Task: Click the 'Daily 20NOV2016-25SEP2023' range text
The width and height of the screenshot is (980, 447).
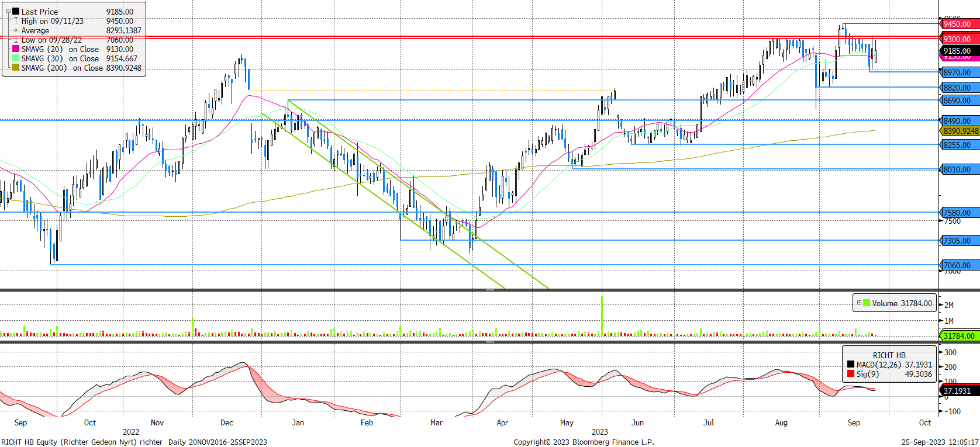Action: point(218,442)
